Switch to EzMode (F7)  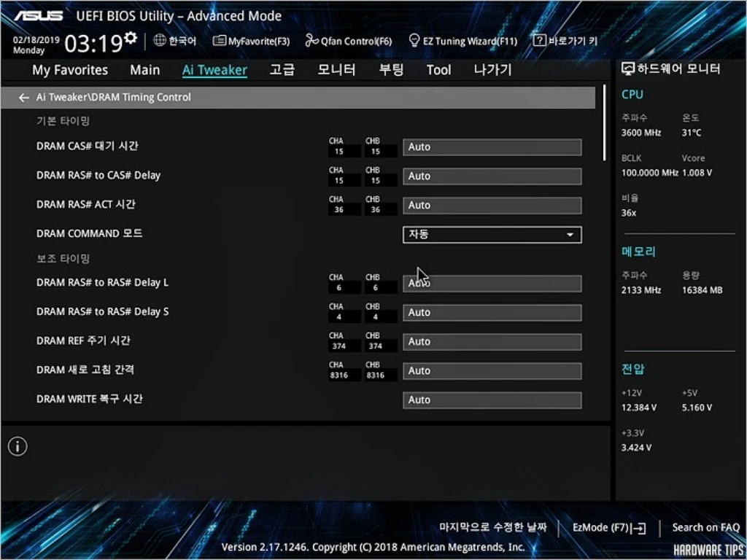(609, 528)
